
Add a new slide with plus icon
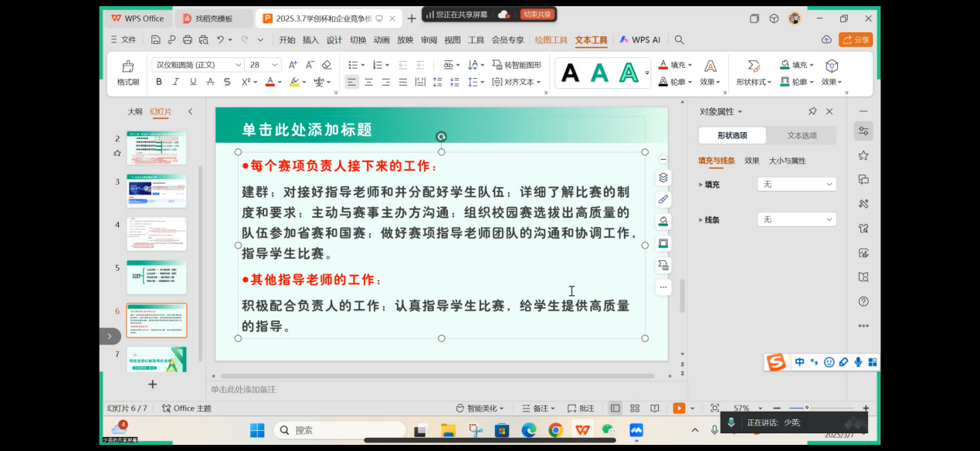point(152,384)
